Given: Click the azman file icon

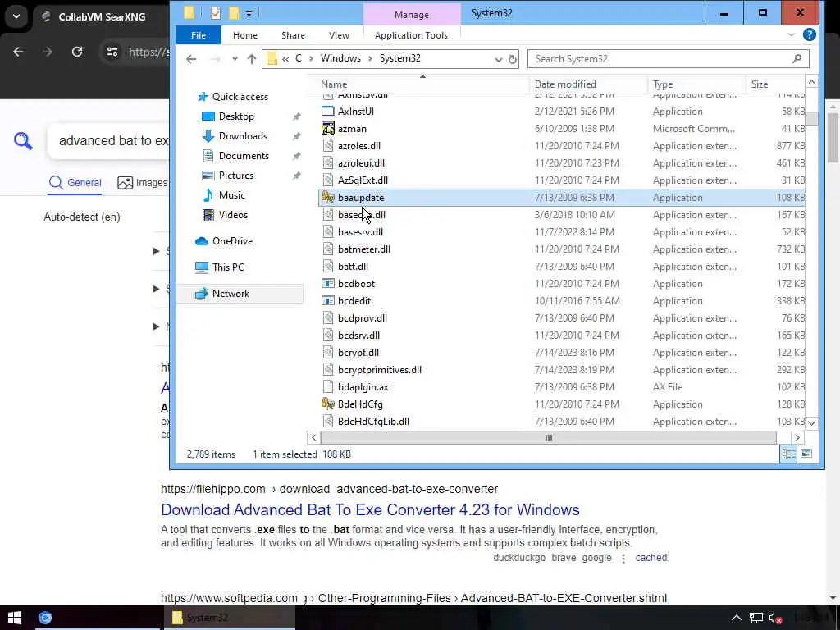Looking at the screenshot, I should 328,129.
